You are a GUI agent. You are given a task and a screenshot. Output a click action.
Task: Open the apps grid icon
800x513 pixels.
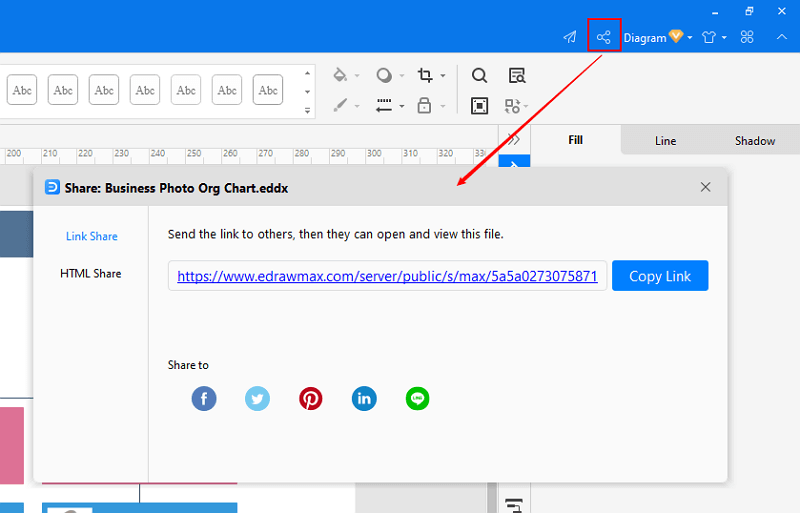pyautogui.click(x=747, y=37)
